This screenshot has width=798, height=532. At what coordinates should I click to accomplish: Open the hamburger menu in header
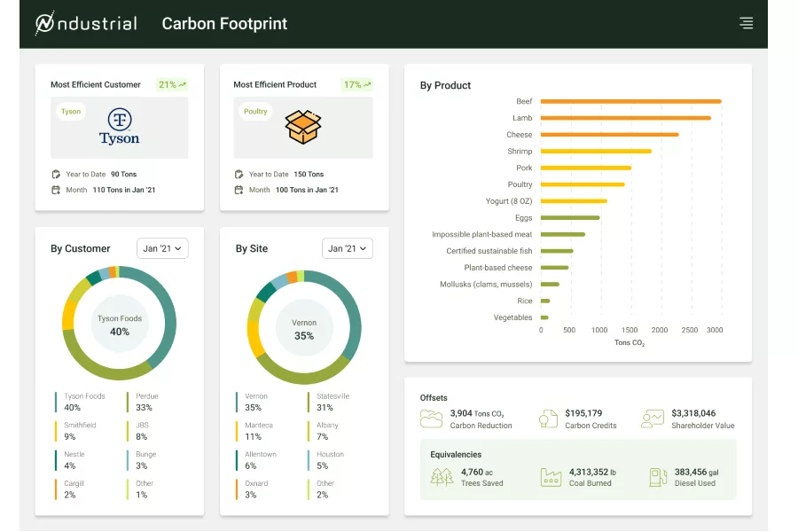746,24
